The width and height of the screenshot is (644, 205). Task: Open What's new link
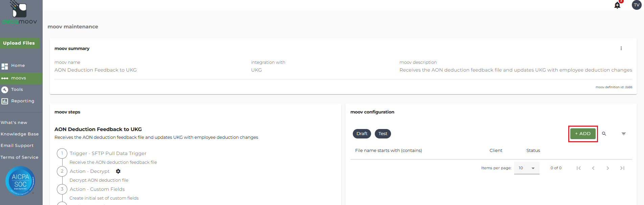(14, 123)
